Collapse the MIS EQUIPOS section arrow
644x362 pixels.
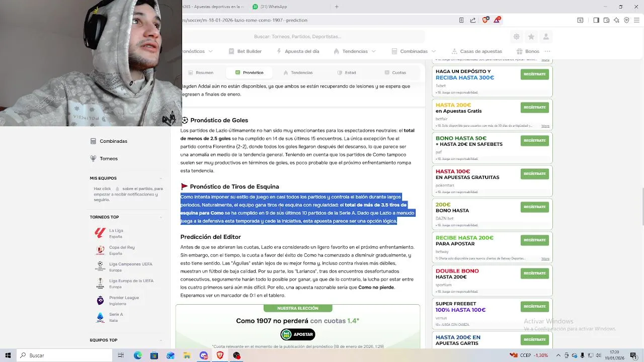[x=161, y=178]
